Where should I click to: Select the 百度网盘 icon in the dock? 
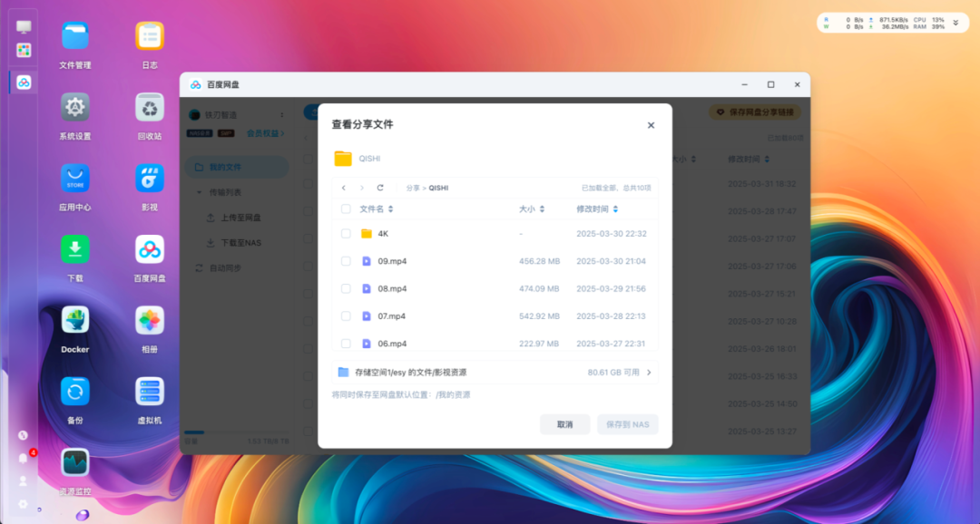pyautogui.click(x=24, y=82)
